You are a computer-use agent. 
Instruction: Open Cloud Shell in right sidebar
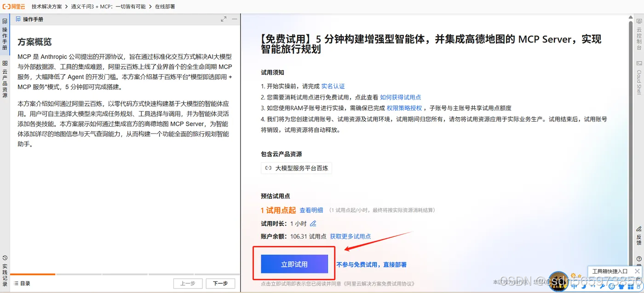639,77
